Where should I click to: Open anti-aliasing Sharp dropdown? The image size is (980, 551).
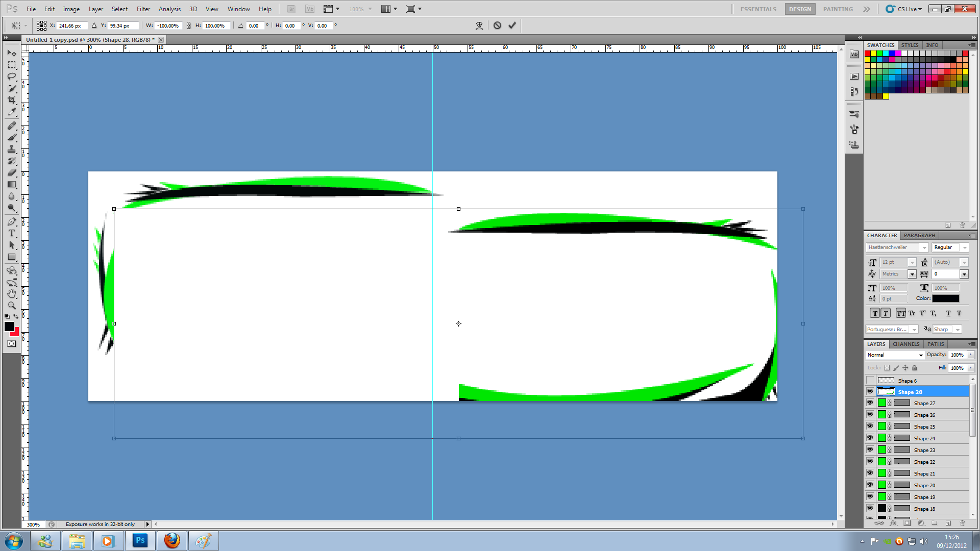coord(958,330)
